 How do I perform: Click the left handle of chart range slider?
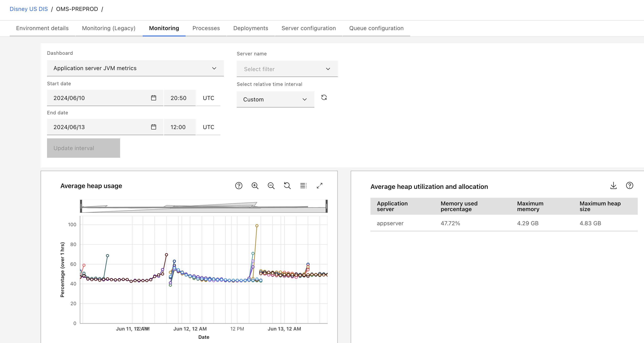point(81,206)
